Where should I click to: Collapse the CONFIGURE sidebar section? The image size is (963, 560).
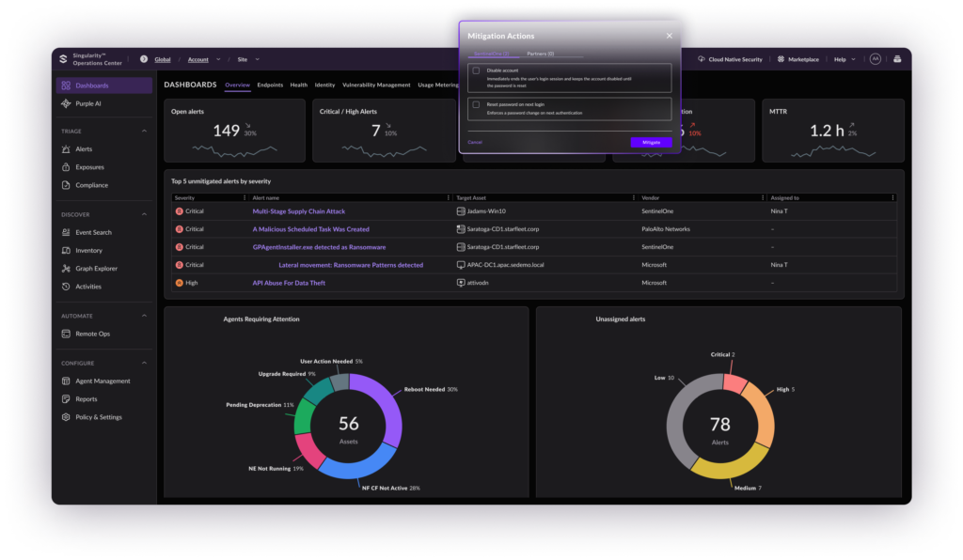point(144,363)
